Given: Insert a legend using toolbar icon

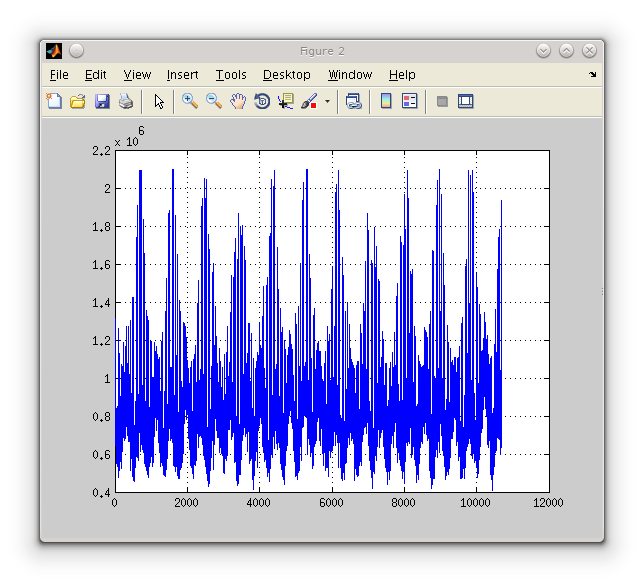Looking at the screenshot, I should click(x=409, y=101).
